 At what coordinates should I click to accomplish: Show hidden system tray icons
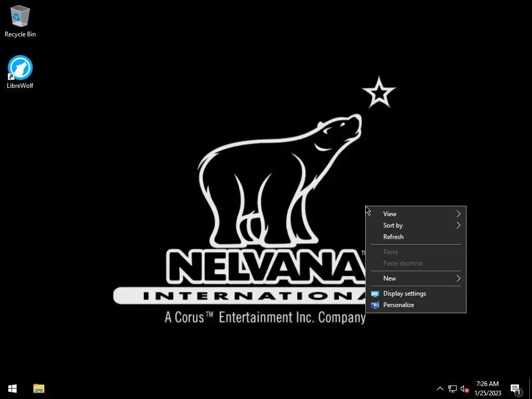coord(440,389)
